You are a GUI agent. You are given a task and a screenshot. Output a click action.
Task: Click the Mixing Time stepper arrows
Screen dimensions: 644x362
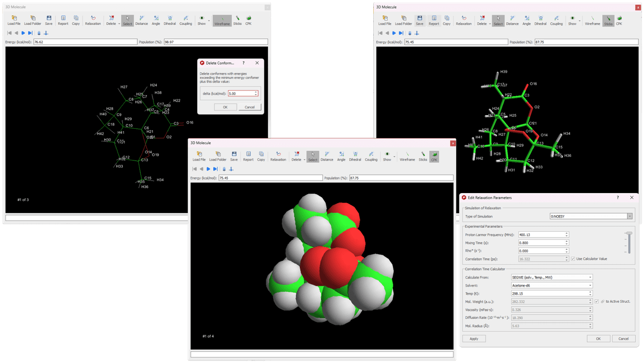point(567,243)
